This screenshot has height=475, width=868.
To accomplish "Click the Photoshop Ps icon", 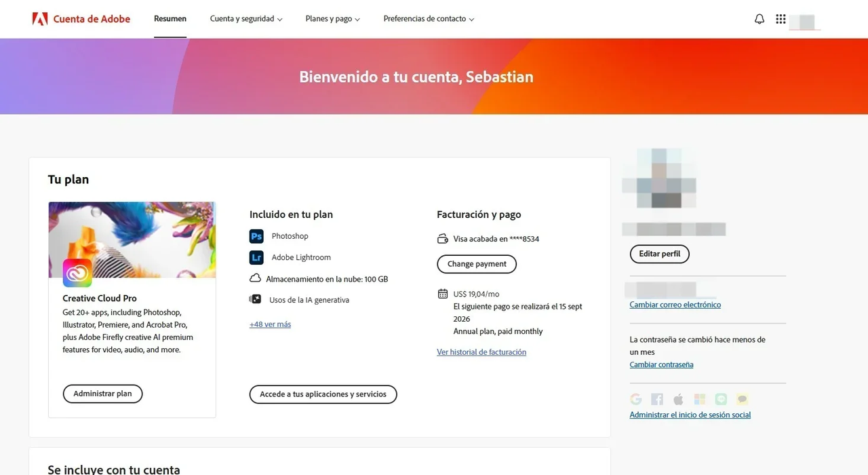I will [x=256, y=236].
